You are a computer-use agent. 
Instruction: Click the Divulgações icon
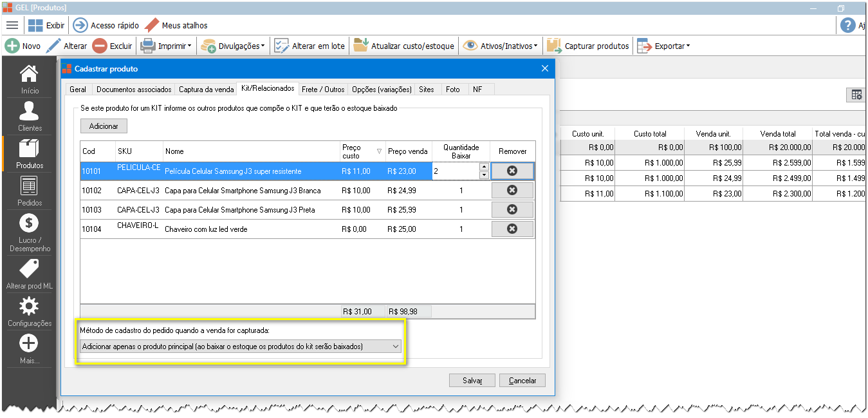point(208,46)
